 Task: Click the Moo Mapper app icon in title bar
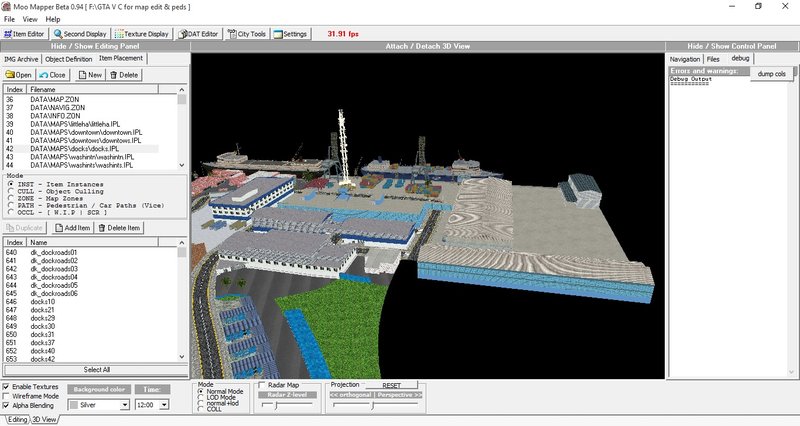point(6,6)
